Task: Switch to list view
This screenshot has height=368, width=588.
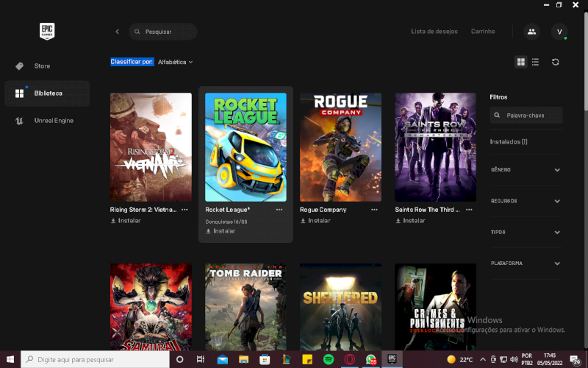Action: (x=536, y=62)
